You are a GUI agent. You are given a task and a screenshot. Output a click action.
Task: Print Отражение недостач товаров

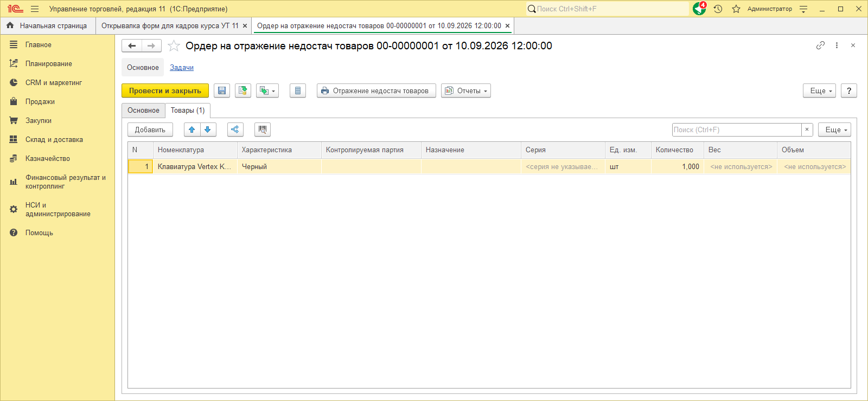[x=376, y=91]
